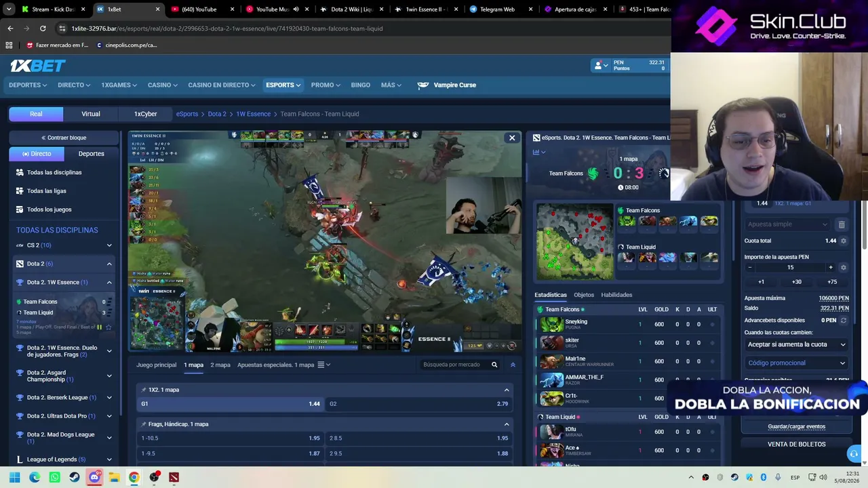Click the Todos los juegos icon

click(x=20, y=209)
